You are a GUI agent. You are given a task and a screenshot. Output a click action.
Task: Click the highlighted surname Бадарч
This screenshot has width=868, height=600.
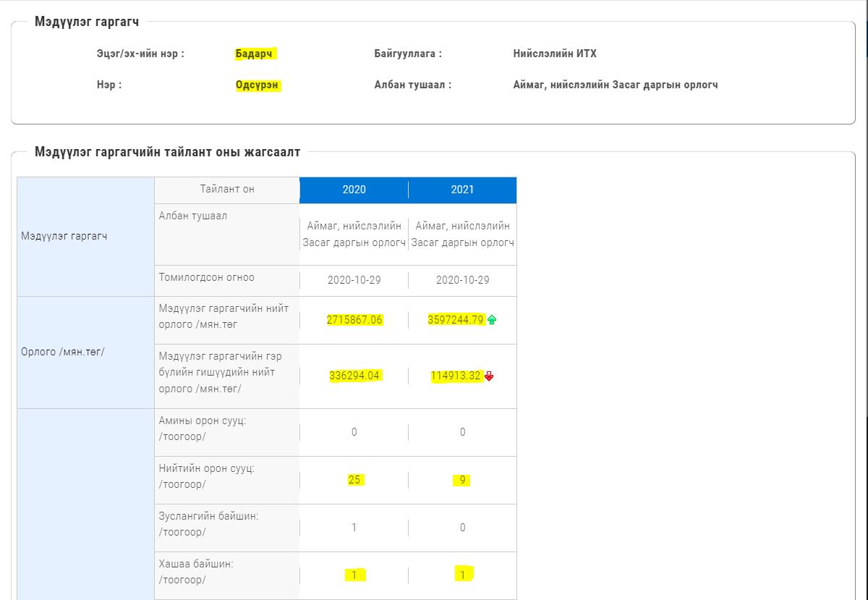[x=255, y=54]
